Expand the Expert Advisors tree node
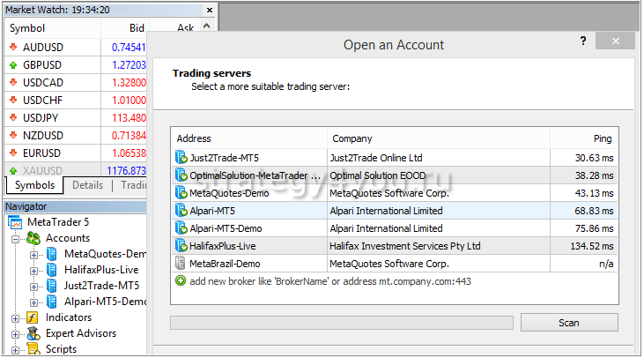 pos(16,333)
